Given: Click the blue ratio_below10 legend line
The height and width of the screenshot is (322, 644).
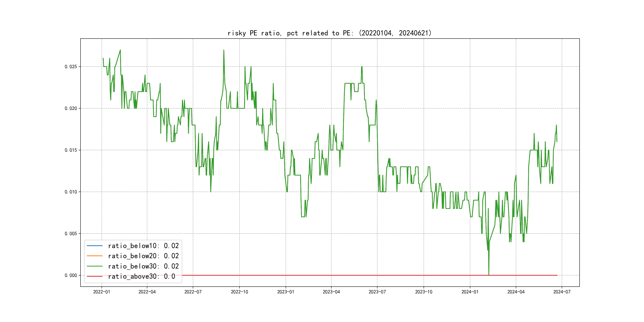Looking at the screenshot, I should coord(94,246).
